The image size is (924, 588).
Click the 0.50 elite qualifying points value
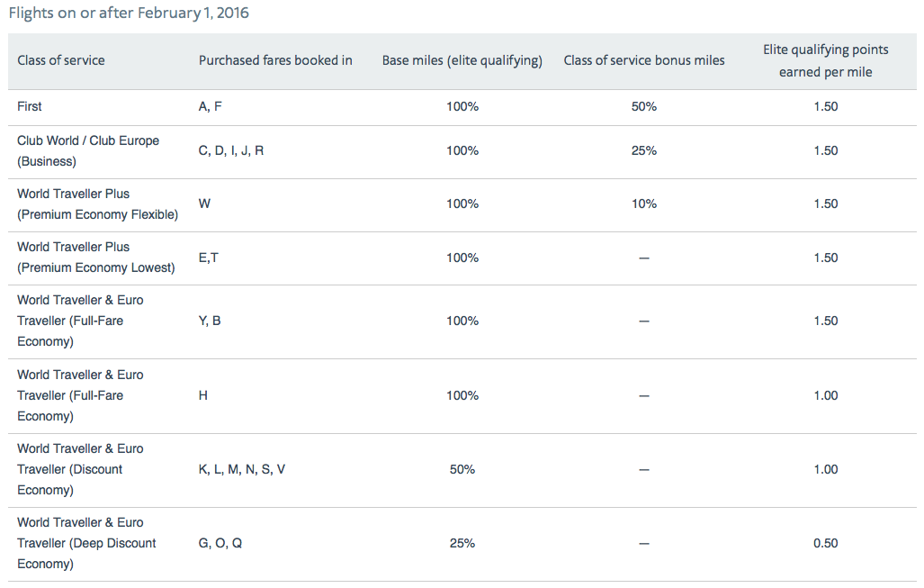pos(825,543)
